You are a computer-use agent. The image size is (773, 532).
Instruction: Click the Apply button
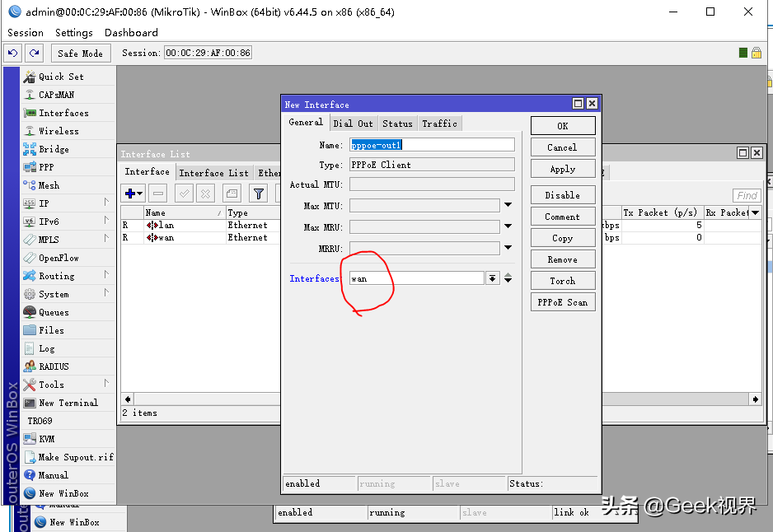pos(563,169)
